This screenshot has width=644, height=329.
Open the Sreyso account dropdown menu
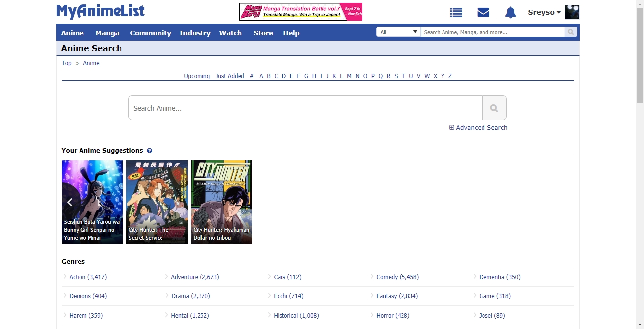(x=544, y=12)
